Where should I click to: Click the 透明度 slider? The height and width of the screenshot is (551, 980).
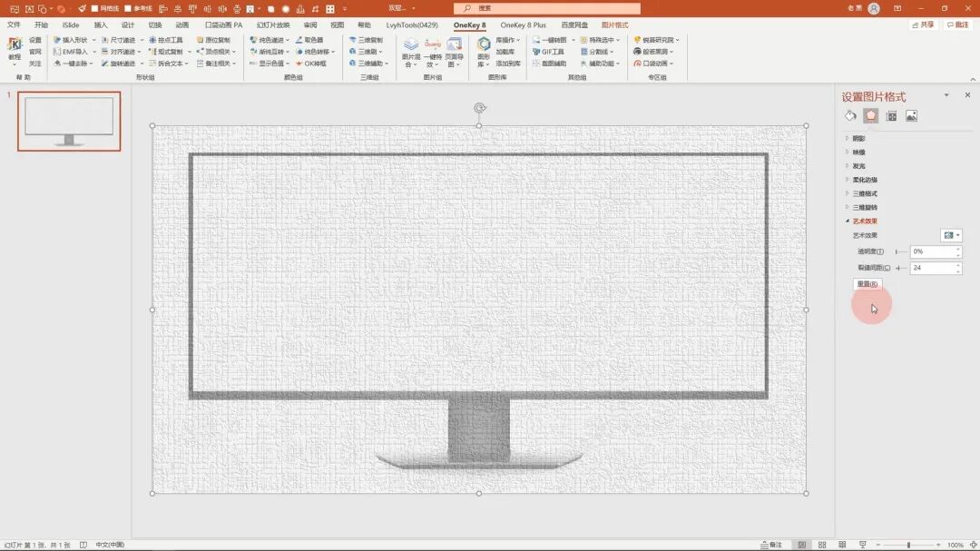900,251
